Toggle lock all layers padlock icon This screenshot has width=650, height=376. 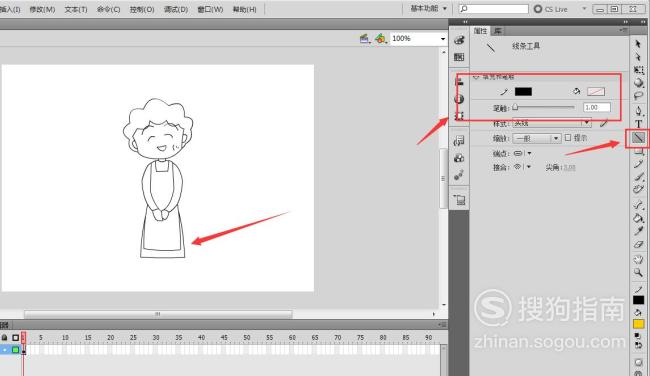(x=5, y=337)
